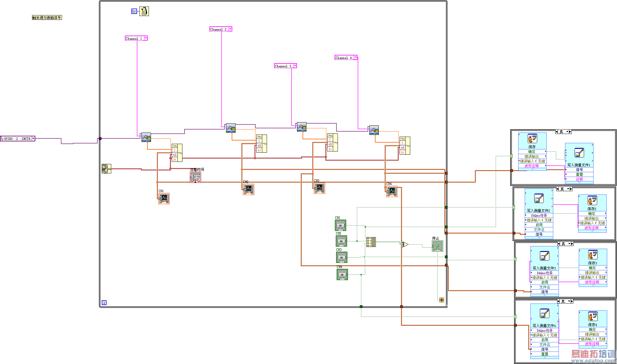617x364 pixels.
Task: Click the Channel 1 Read Waveform VI
Action: [146, 137]
